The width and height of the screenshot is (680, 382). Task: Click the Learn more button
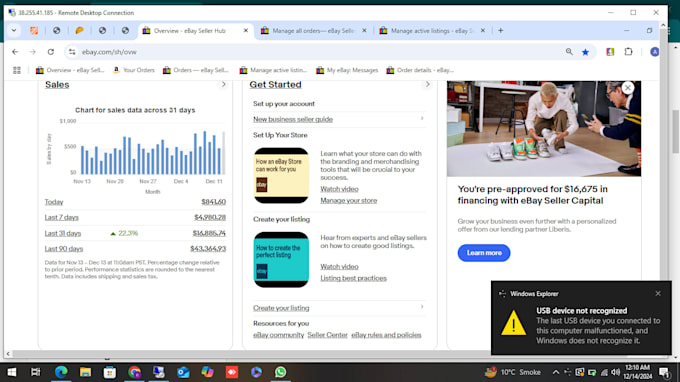pyautogui.click(x=484, y=253)
